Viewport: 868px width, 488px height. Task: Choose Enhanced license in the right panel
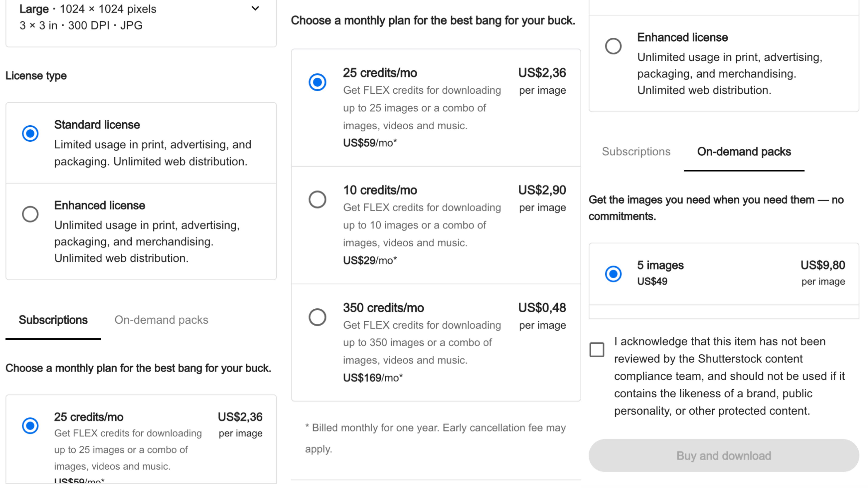(x=613, y=46)
